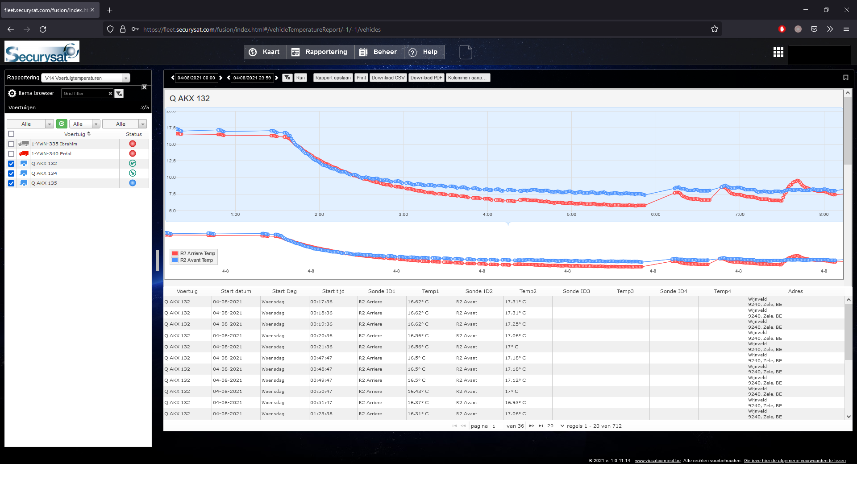
Task: Open www.viasatconnect.be link
Action: pos(657,461)
